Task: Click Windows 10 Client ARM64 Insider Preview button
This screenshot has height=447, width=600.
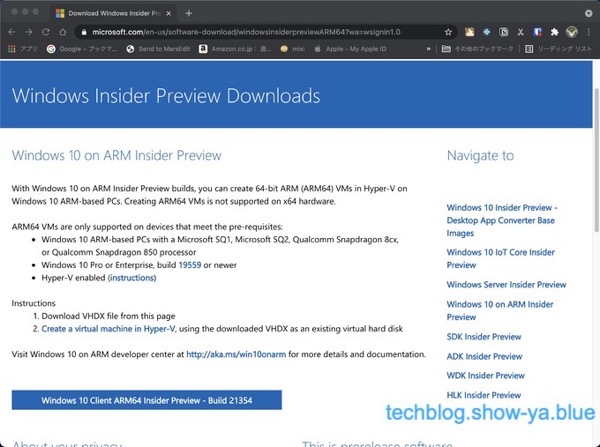Action: pos(147,399)
